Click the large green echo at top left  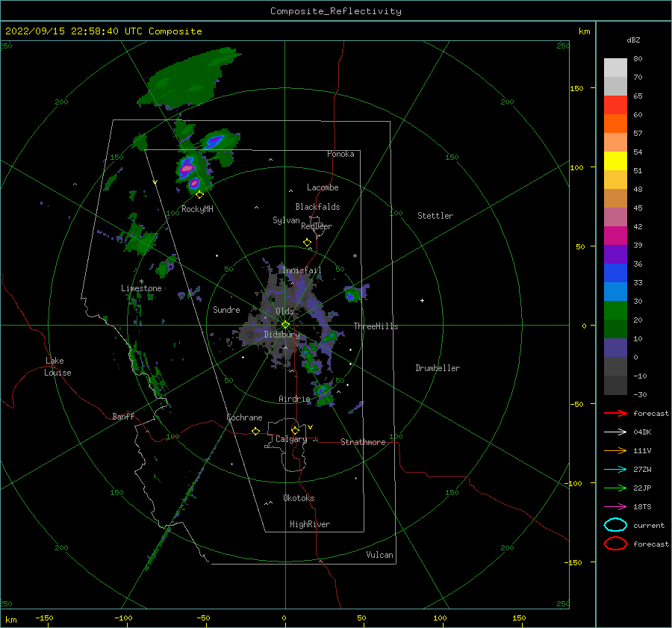(x=189, y=78)
